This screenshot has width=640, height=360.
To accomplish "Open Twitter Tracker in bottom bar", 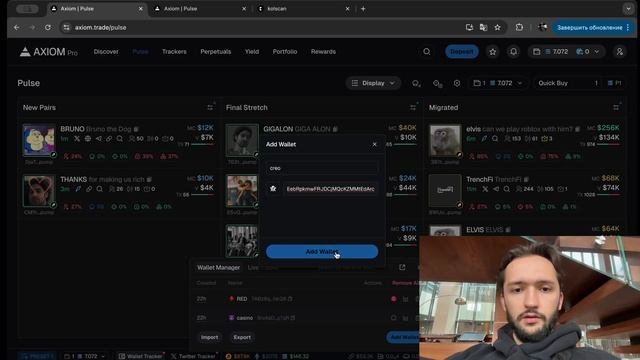I will click(x=193, y=356).
